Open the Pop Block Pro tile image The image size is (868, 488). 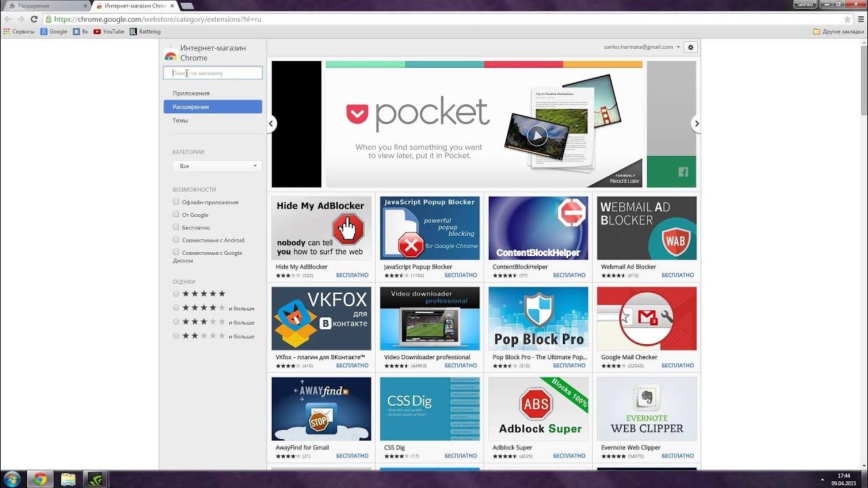coord(538,318)
